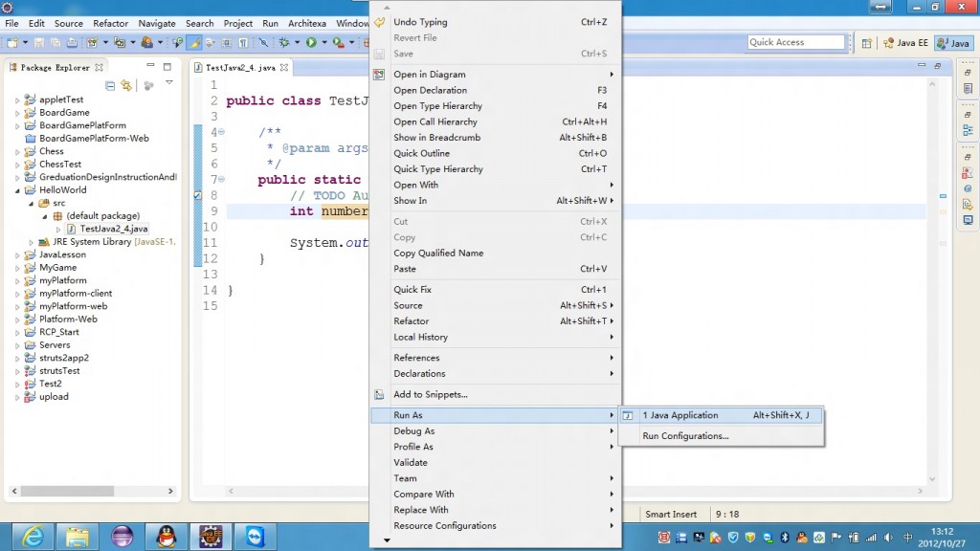Toggle Show Whitespace Characters pilcrow icon
This screenshot has width=980, height=551.
coord(244,43)
